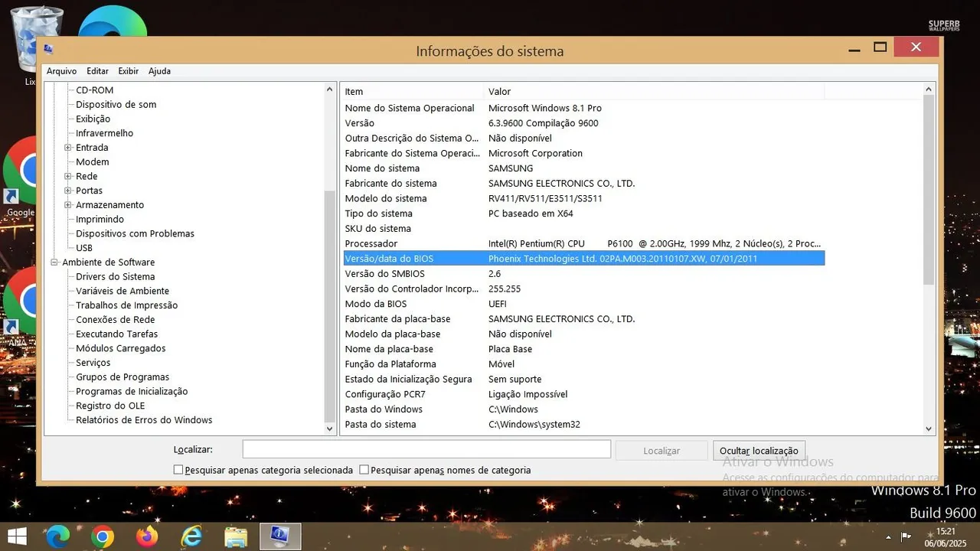Select Serviços in the tree
This screenshot has height=551, width=980.
click(93, 363)
